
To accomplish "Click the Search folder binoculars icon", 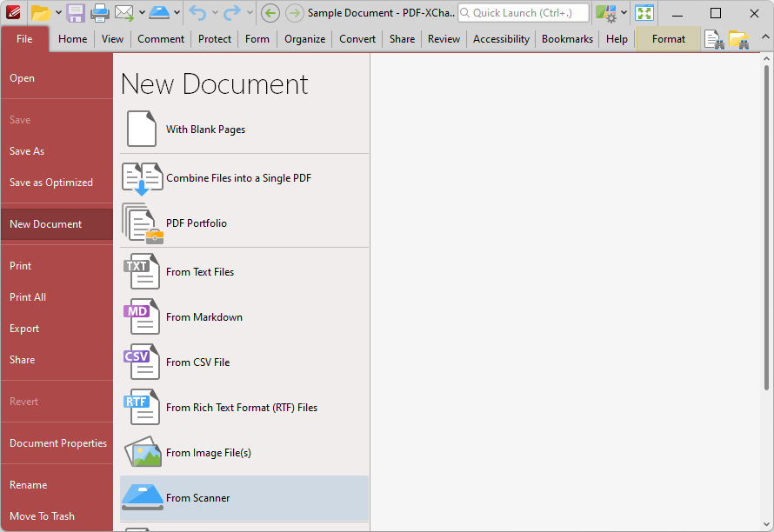I will pos(739,39).
